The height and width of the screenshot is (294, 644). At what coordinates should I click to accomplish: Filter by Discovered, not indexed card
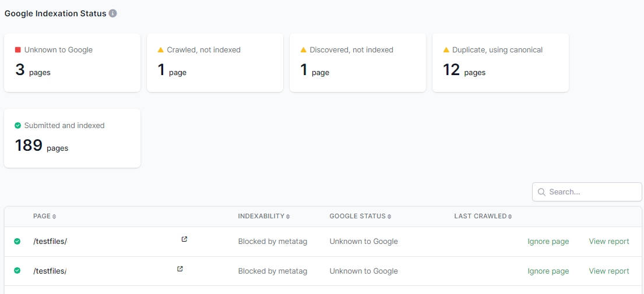pyautogui.click(x=357, y=62)
